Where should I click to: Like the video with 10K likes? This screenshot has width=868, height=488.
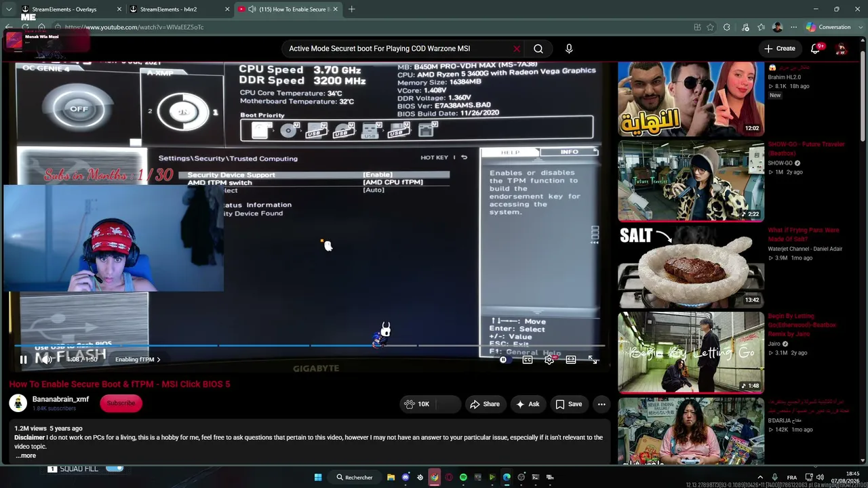pos(417,404)
